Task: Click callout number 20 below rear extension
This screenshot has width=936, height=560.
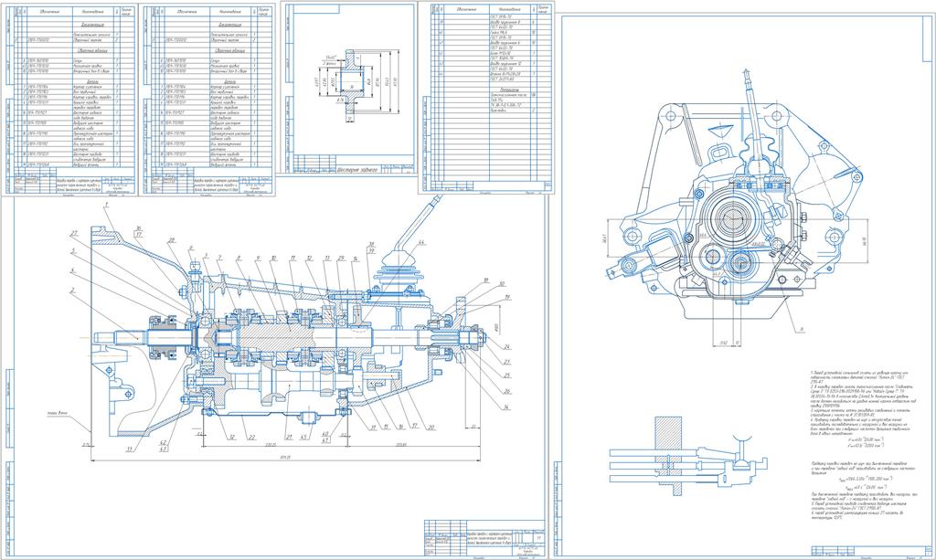Action: click(431, 427)
